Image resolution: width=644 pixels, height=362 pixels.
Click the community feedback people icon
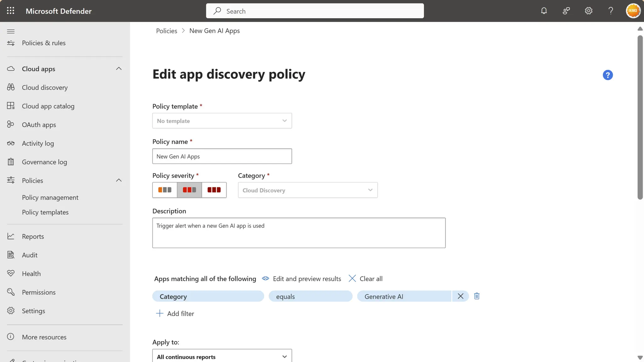566,11
